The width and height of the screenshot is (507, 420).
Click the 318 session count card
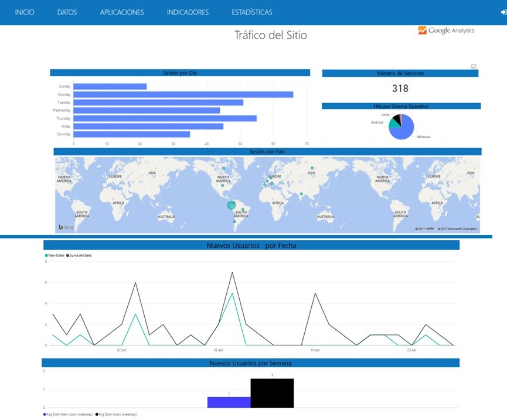click(400, 88)
